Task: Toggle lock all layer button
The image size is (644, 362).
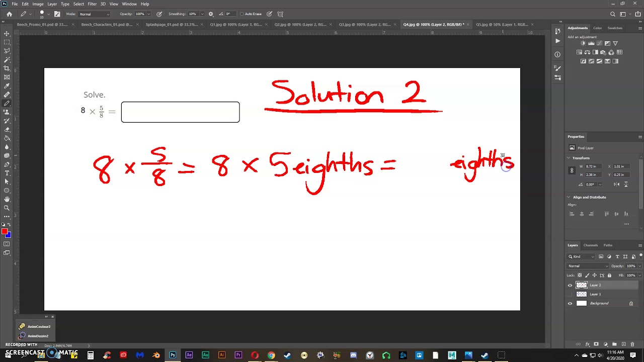Action: click(x=609, y=275)
